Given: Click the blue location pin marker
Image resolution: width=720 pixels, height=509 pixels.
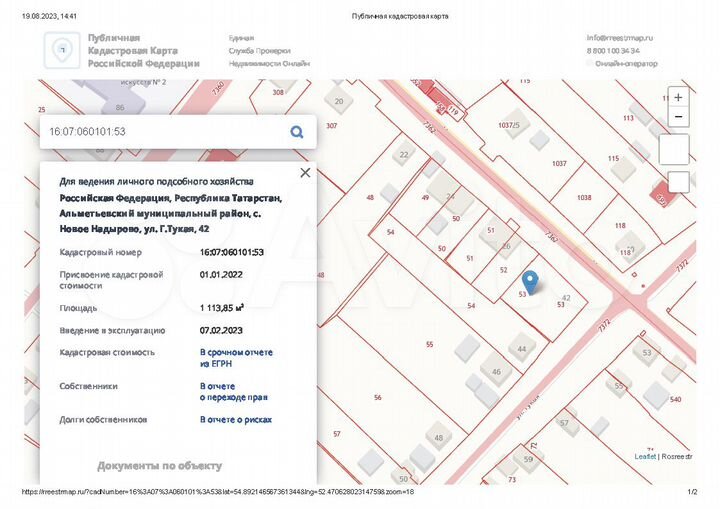Looking at the screenshot, I should pos(530,282).
